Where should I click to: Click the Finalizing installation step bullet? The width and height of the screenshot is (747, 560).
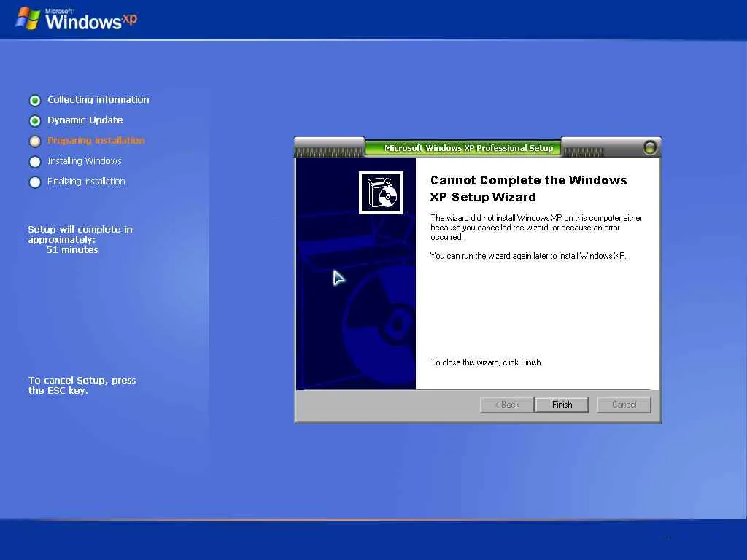click(x=35, y=182)
